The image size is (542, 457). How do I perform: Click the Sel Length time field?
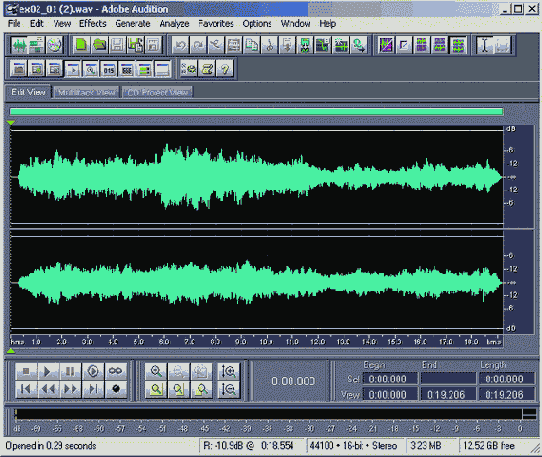(x=506, y=379)
